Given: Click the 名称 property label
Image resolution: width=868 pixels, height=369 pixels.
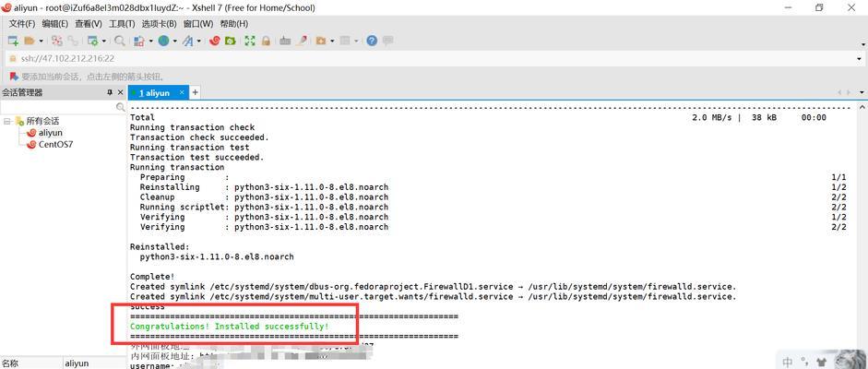Looking at the screenshot, I should coord(10,363).
